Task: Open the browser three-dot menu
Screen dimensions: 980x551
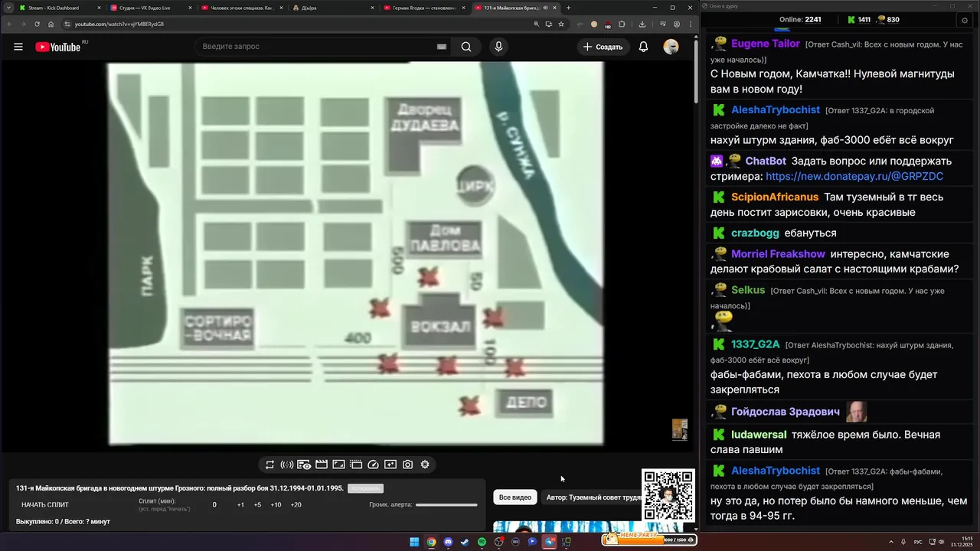Action: [691, 24]
